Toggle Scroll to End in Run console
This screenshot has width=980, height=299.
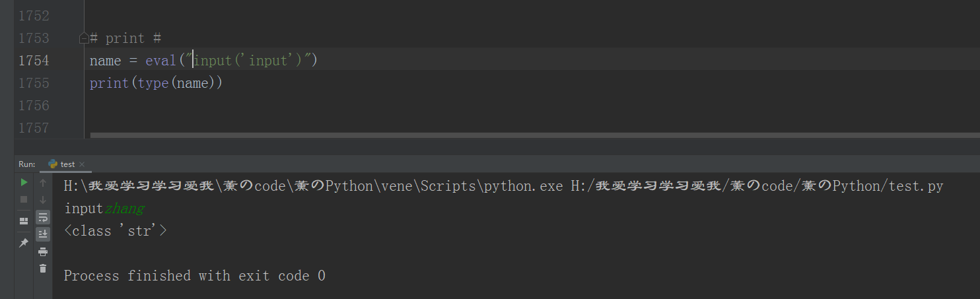43,234
